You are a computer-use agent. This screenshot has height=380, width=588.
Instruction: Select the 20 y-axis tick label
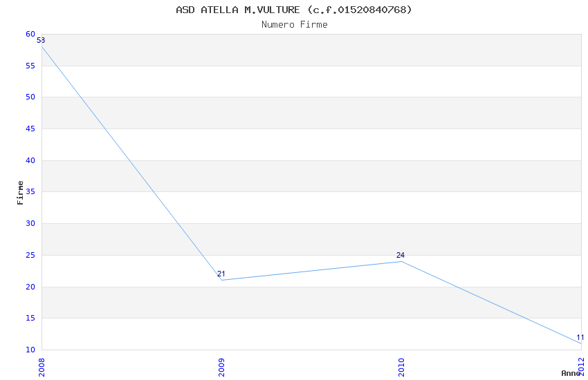30,287
